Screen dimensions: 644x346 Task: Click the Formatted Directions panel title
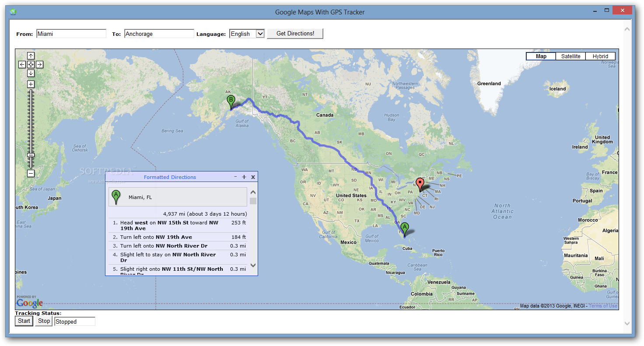pos(170,177)
